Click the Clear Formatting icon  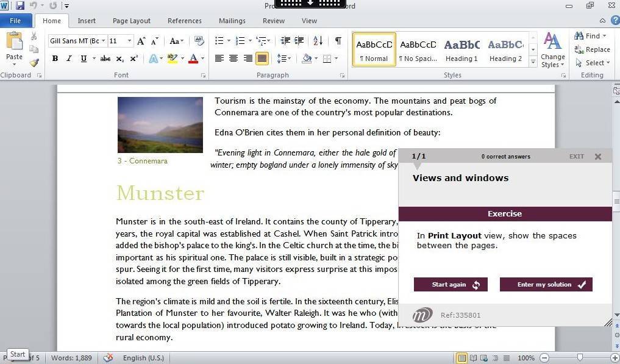click(x=199, y=41)
